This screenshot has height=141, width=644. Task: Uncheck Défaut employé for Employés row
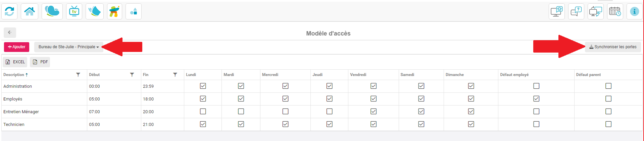tap(536, 99)
